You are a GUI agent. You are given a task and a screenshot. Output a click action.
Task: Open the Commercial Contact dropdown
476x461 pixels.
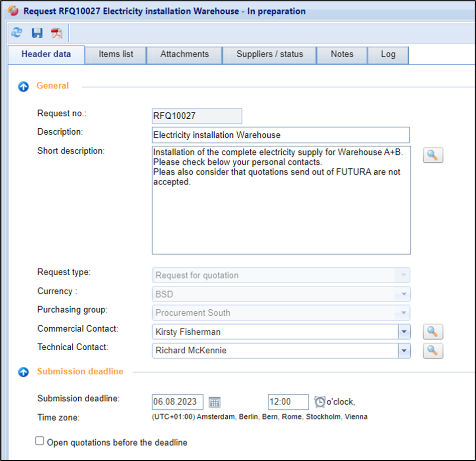pos(404,332)
